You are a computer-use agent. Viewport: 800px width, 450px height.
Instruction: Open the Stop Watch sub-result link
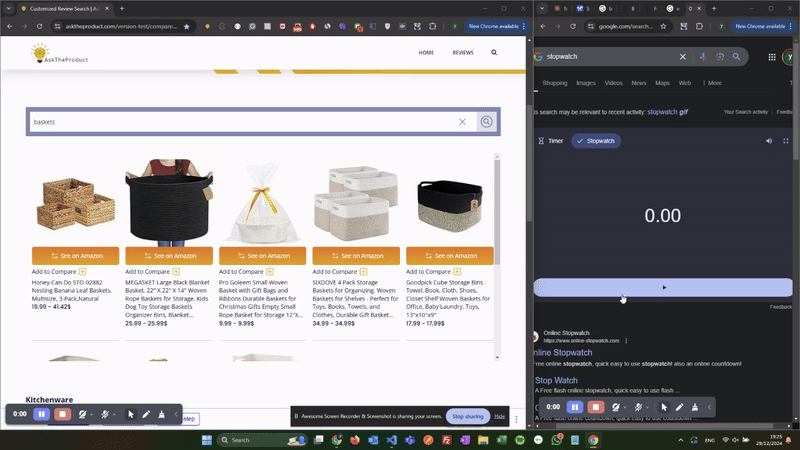coord(556,380)
